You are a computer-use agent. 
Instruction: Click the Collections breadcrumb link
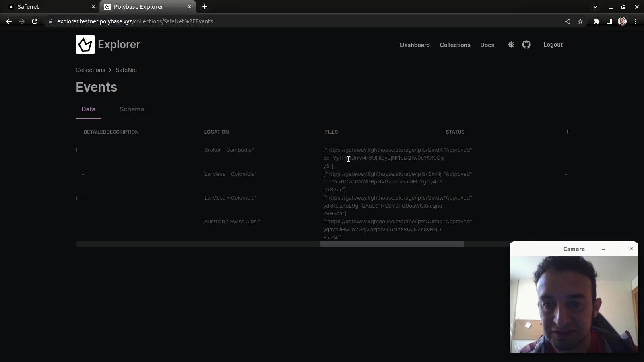(90, 70)
